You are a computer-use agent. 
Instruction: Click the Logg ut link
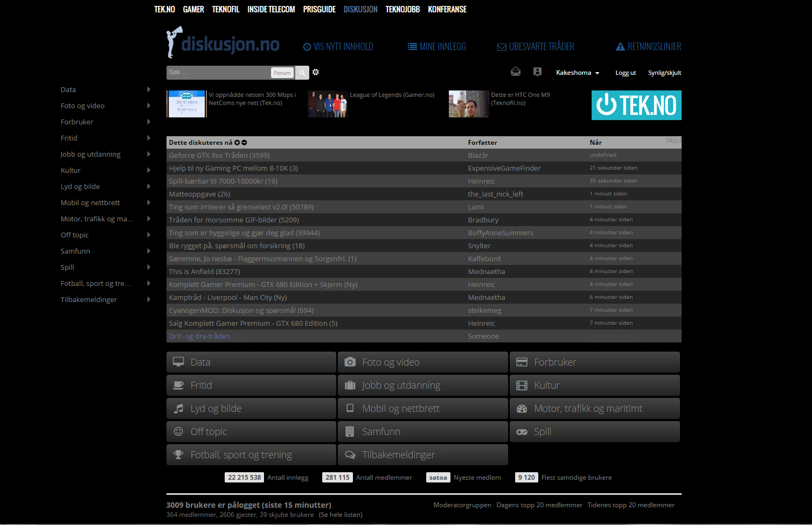626,72
